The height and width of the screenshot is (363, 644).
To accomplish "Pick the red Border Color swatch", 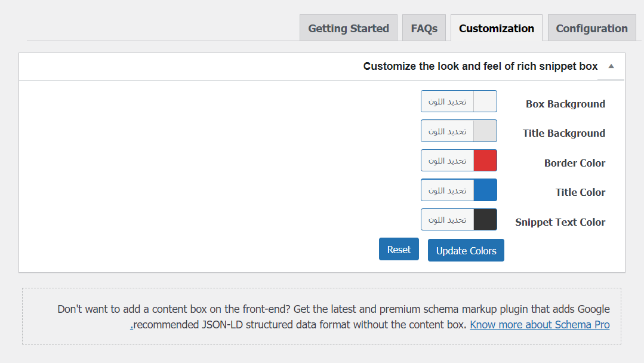I will 485,161.
